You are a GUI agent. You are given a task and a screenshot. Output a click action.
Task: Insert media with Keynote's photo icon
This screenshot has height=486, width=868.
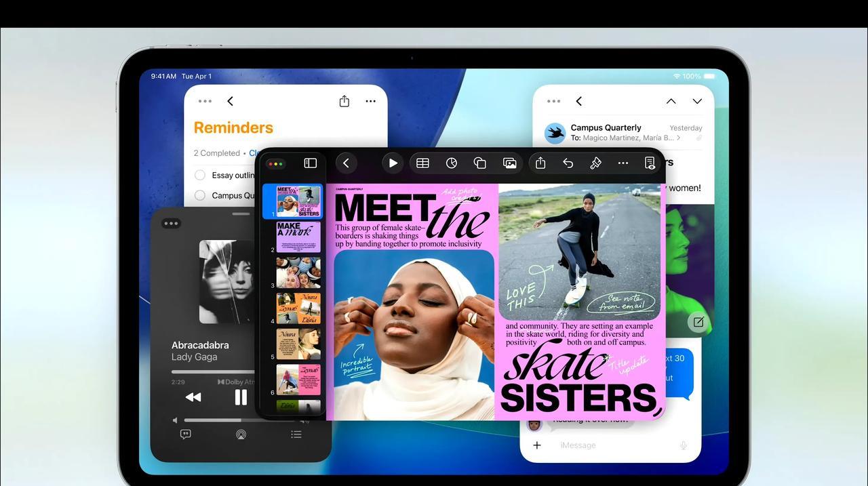[x=509, y=163]
